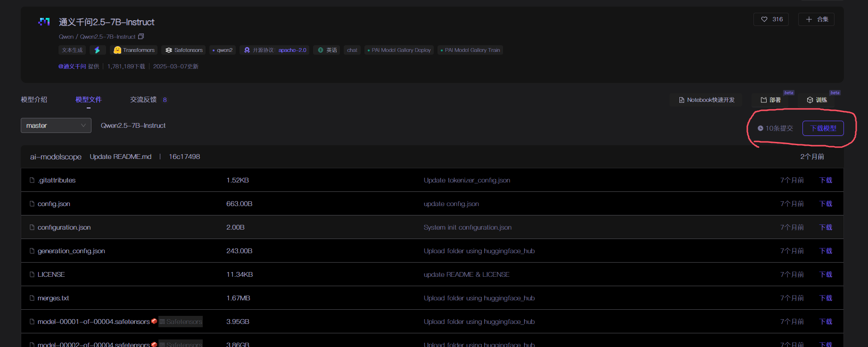Click the PAI Model Gallery Deploy tag
The width and height of the screenshot is (868, 347).
tap(399, 50)
